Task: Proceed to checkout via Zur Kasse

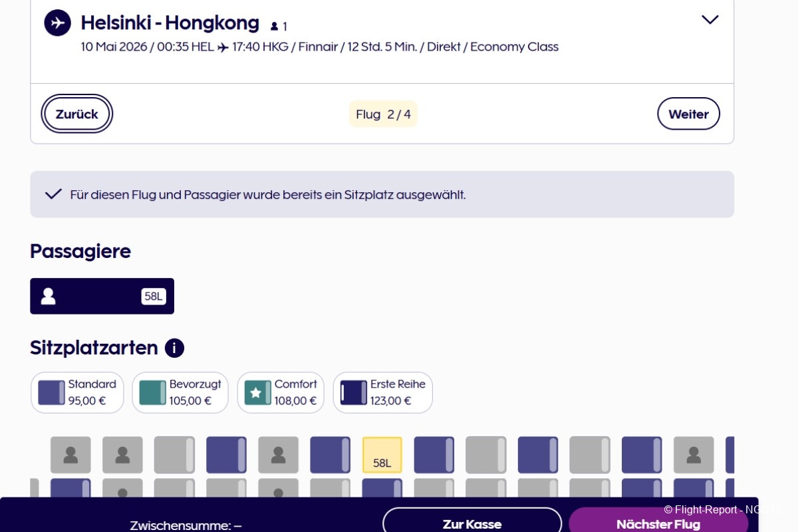Action: (x=472, y=521)
